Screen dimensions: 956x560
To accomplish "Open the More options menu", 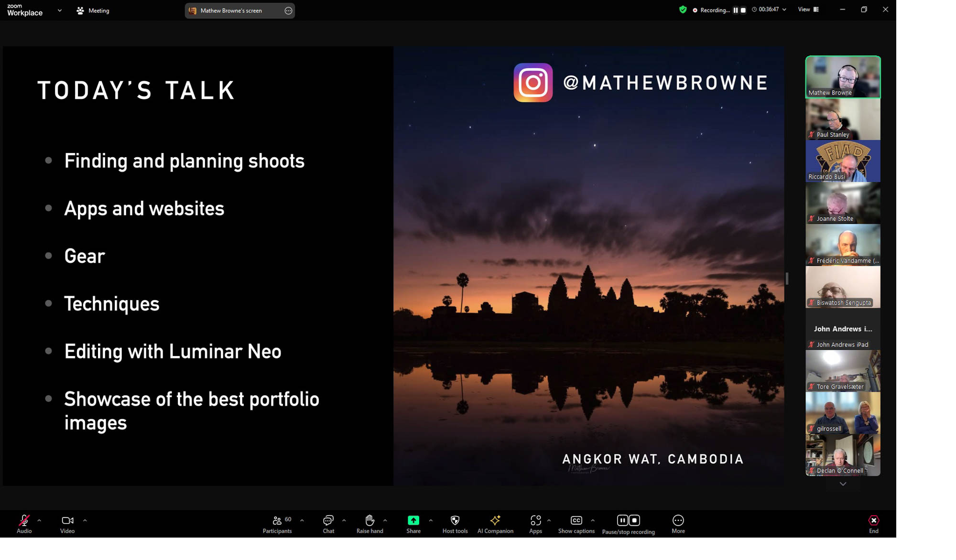I will point(678,524).
